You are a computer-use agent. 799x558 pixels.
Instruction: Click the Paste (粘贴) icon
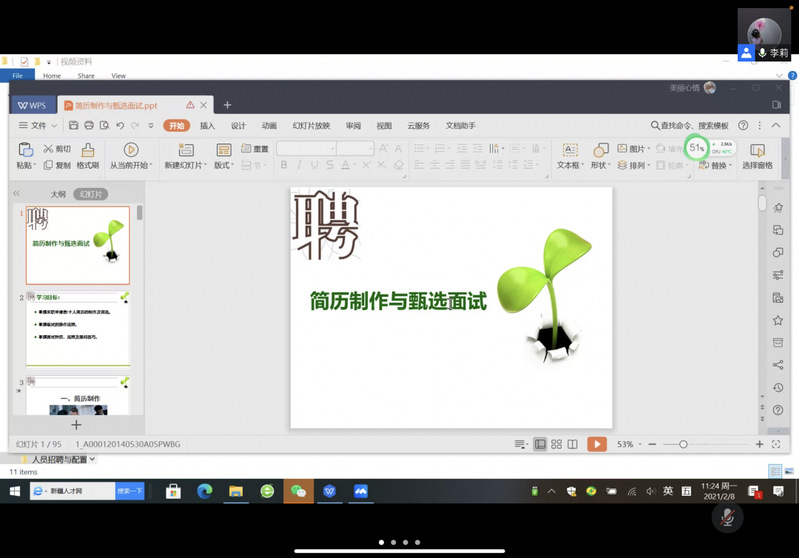click(24, 150)
